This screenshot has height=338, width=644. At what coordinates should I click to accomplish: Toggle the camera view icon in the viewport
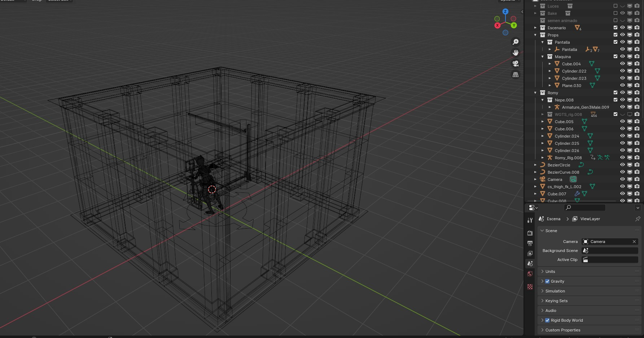tap(516, 64)
